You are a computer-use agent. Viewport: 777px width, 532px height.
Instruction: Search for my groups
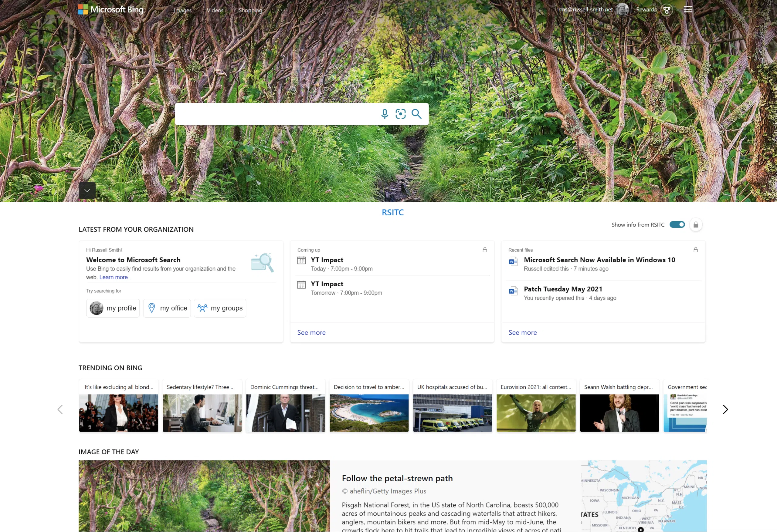[x=220, y=308]
